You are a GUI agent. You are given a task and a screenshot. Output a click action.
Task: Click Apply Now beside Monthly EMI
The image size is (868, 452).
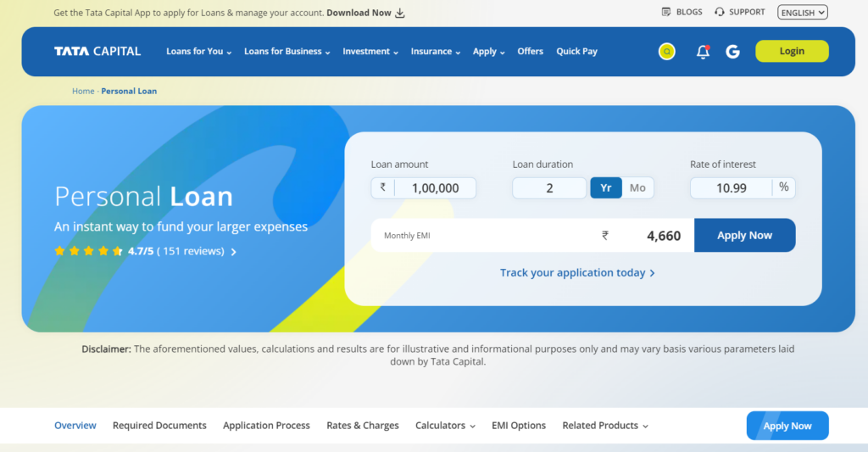pyautogui.click(x=744, y=236)
